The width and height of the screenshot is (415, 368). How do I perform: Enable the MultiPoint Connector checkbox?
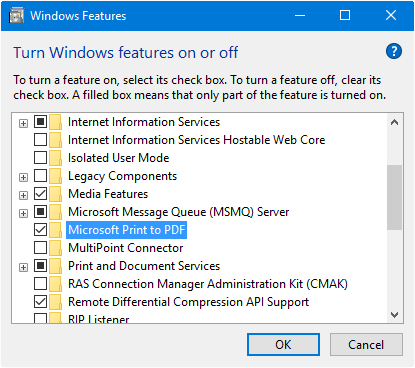click(40, 247)
